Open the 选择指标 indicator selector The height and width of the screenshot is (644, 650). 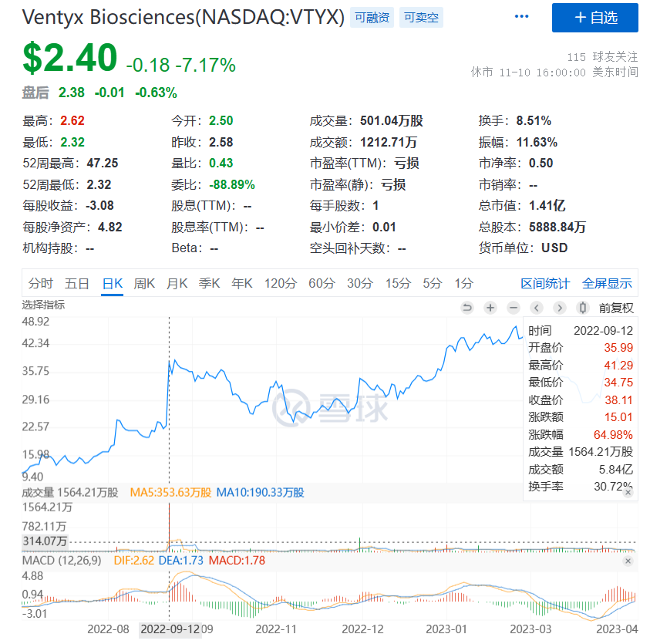click(x=43, y=305)
